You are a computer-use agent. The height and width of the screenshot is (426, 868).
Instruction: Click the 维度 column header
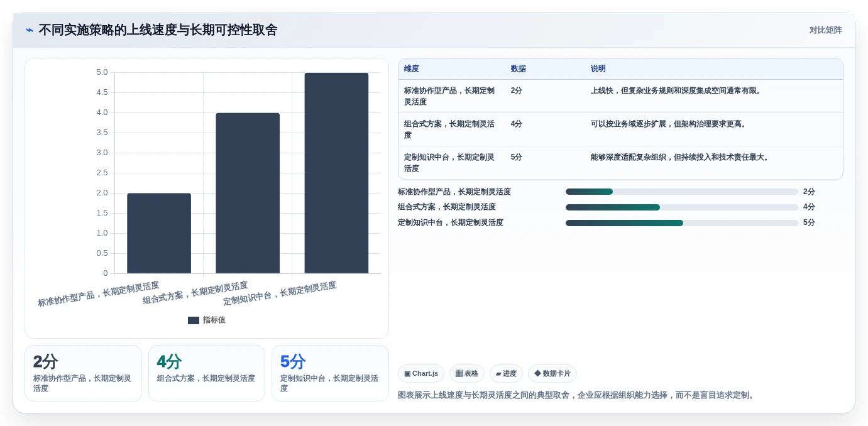[x=412, y=69]
